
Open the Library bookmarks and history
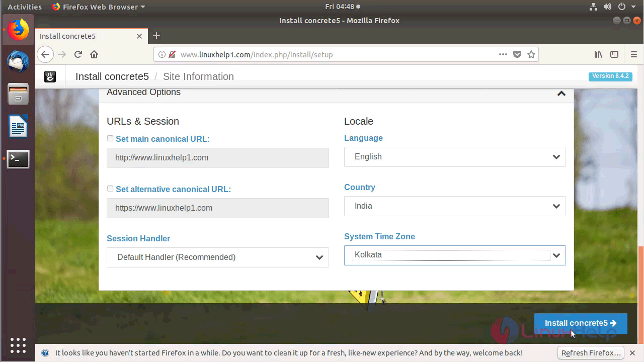[x=598, y=54]
